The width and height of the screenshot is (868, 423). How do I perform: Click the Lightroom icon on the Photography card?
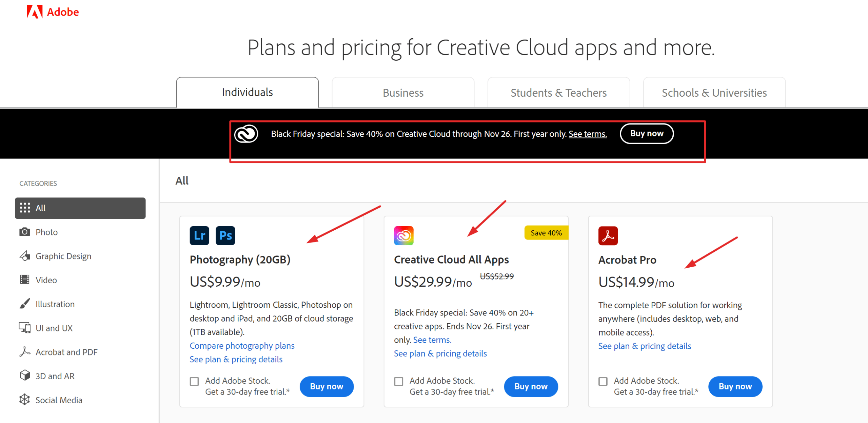pos(199,235)
